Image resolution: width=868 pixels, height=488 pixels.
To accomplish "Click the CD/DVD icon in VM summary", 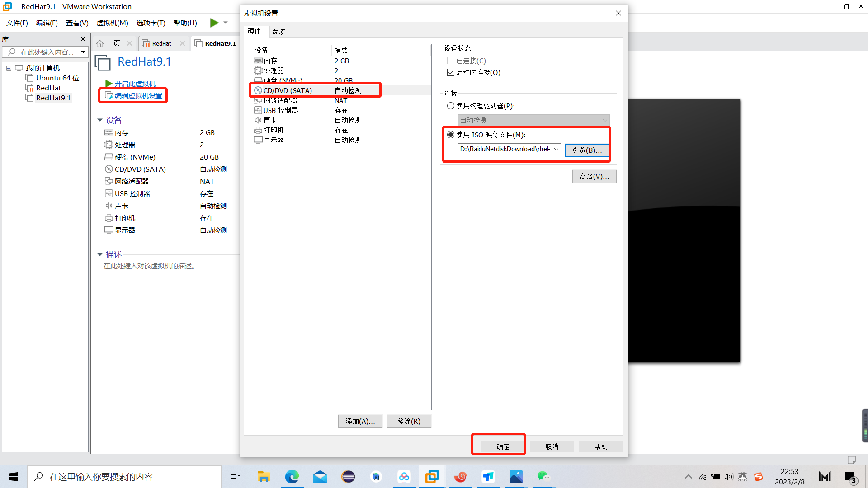I will pyautogui.click(x=108, y=169).
